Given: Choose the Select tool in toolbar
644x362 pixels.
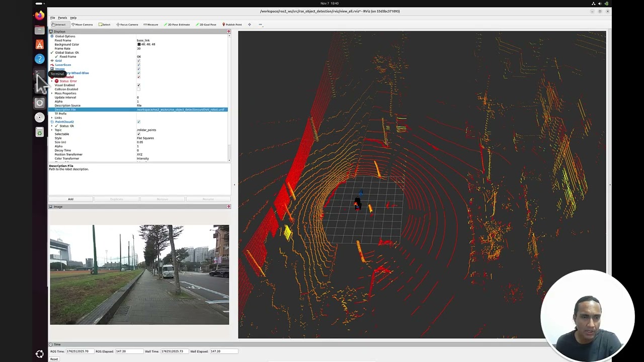Looking at the screenshot, I should (104, 24).
